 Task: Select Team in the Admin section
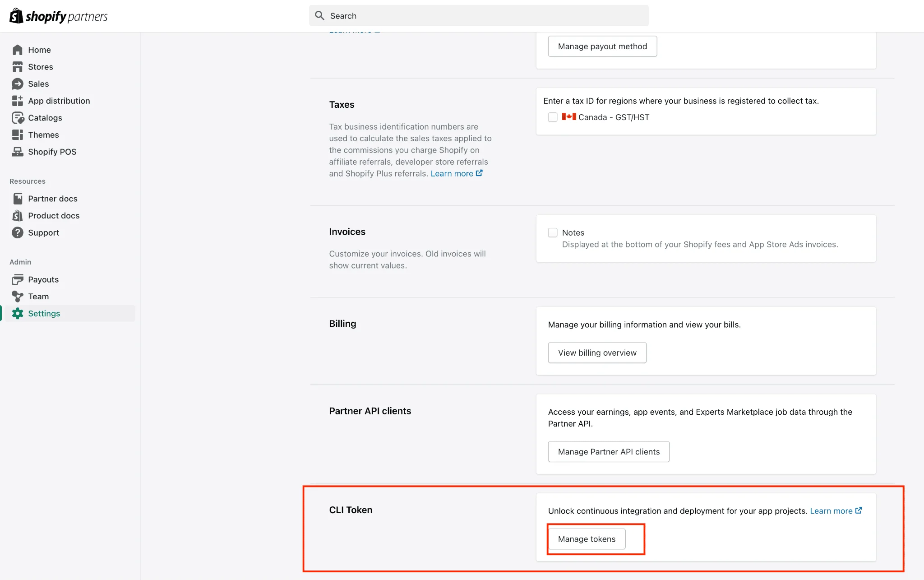pos(38,296)
